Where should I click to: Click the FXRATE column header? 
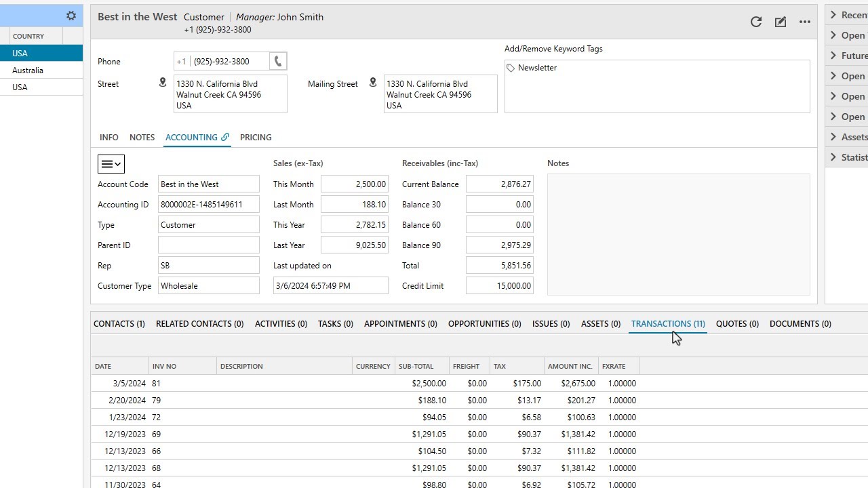point(618,367)
